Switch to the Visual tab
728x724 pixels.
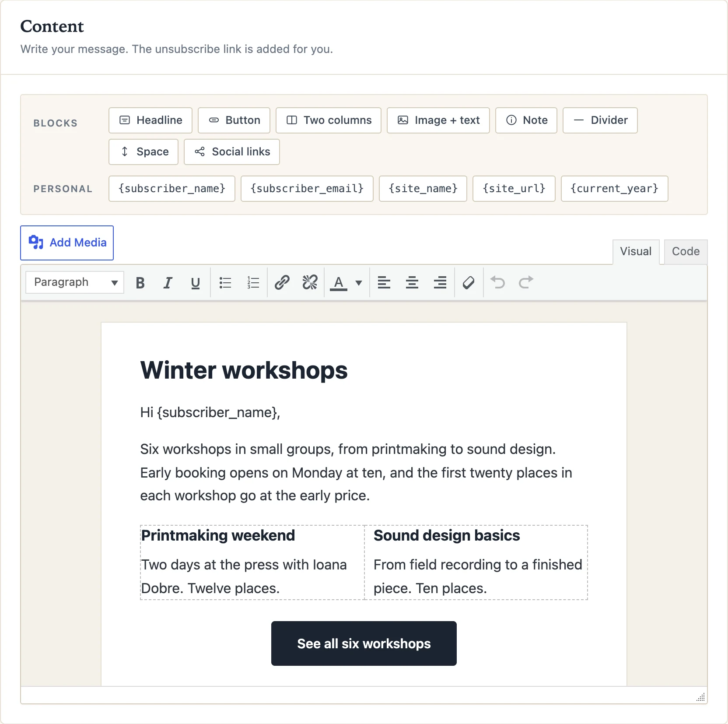(x=636, y=252)
